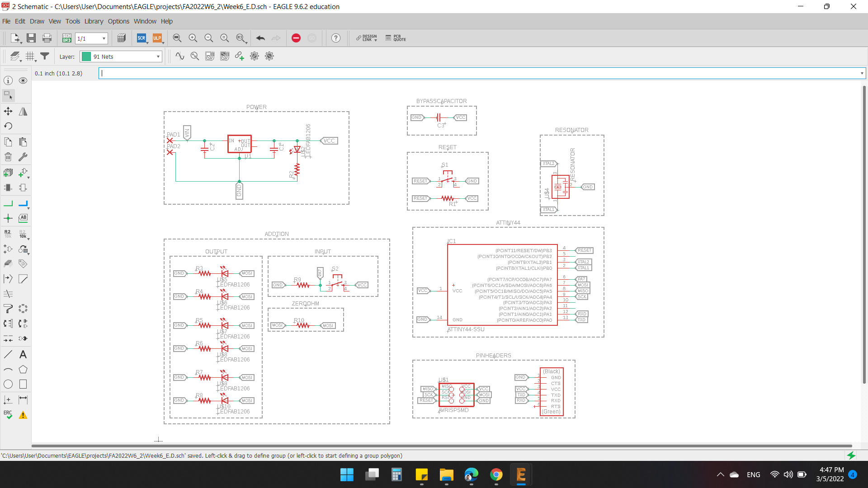868x488 pixels.
Task: Choose the Name tool
Action: tap(8, 234)
